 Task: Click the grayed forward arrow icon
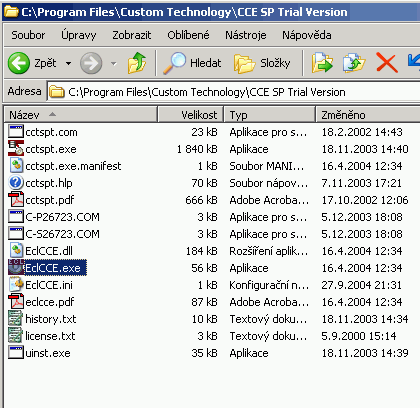point(91,63)
